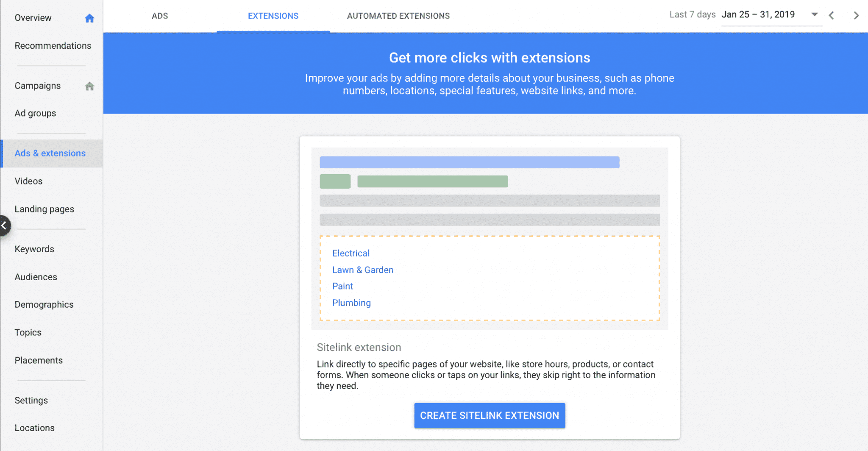The width and height of the screenshot is (868, 451).
Task: Select the Jan 25 – 31, 2019 date range
Action: coord(758,14)
